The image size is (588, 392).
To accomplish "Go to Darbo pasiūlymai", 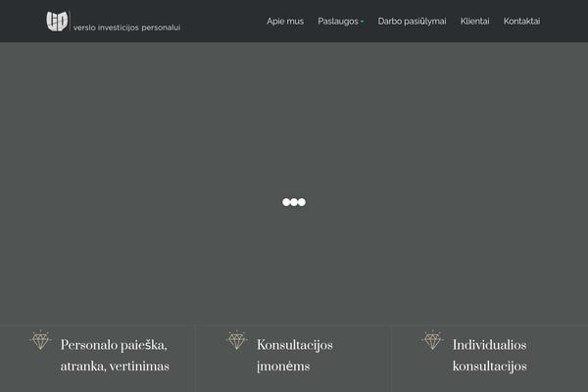I will point(412,22).
